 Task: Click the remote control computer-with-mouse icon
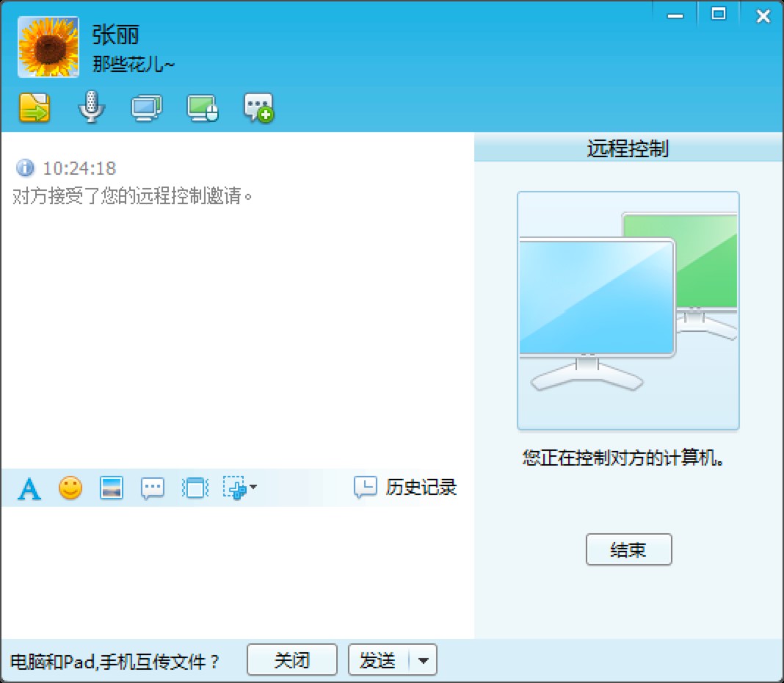coord(203,106)
